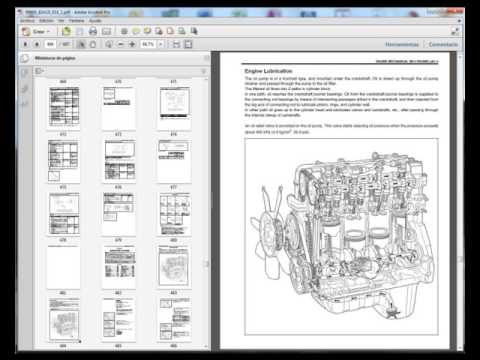Click the Engine Lubrication heading text
The width and height of the screenshot is (480, 360).
(268, 71)
